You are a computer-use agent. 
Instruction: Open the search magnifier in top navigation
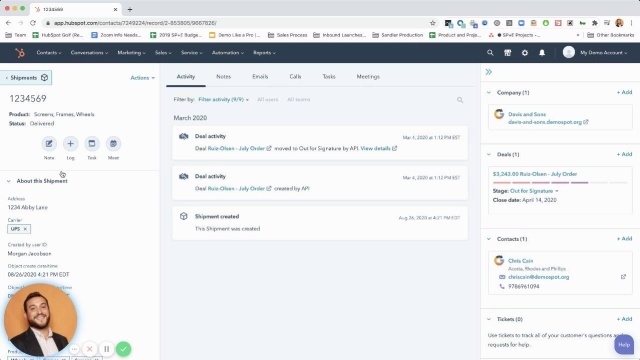point(490,53)
